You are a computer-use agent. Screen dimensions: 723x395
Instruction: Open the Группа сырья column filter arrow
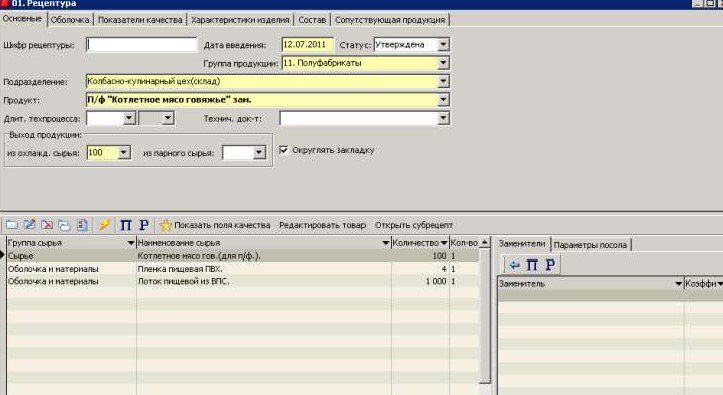click(131, 243)
